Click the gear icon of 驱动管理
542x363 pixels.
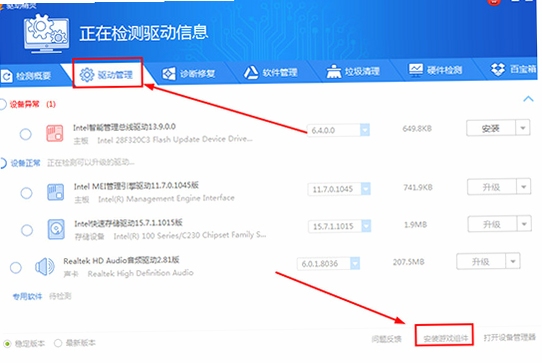click(x=87, y=75)
